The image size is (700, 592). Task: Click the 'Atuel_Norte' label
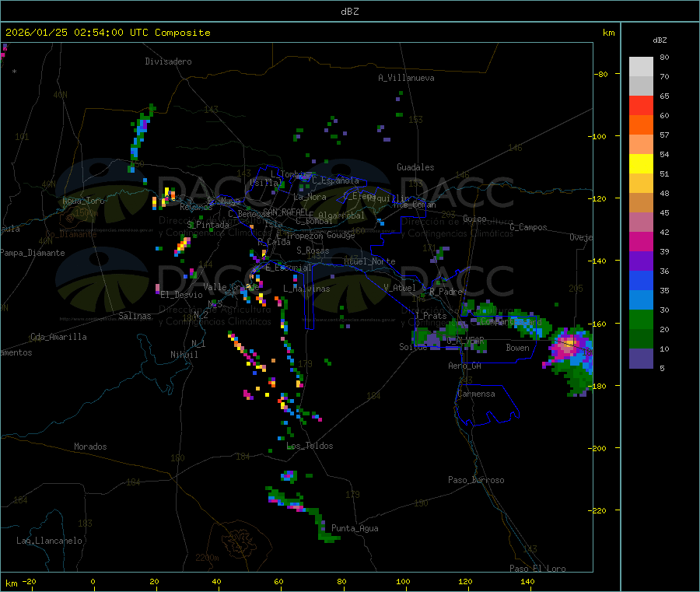tap(369, 261)
